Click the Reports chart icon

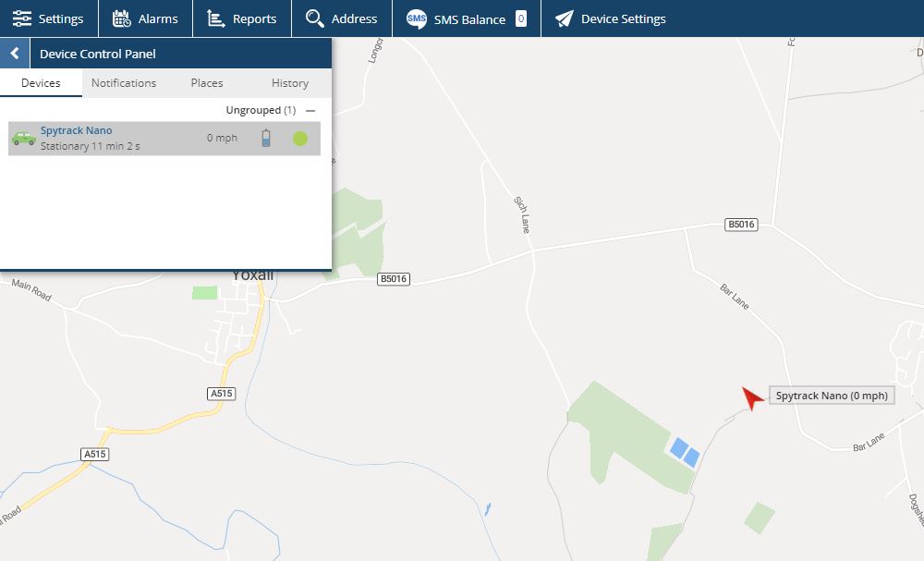click(x=215, y=18)
